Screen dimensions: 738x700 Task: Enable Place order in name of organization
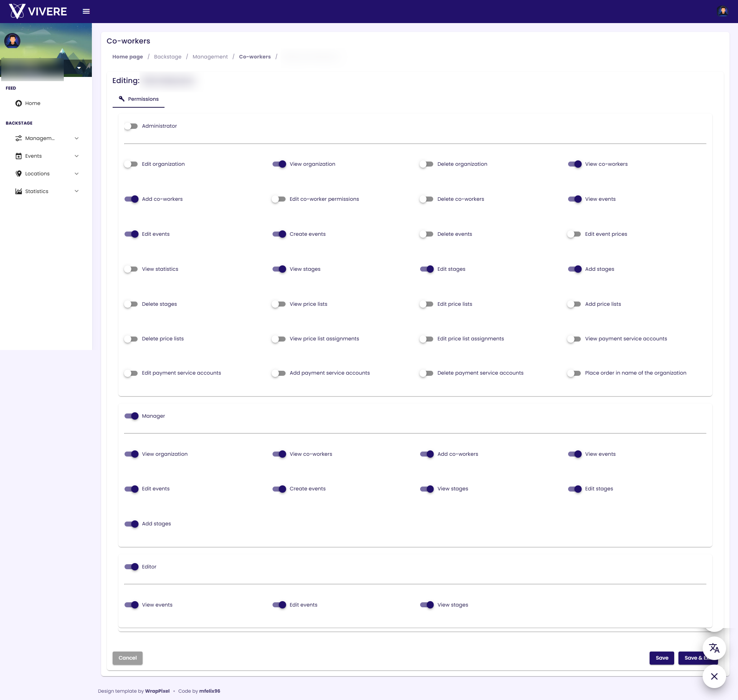(574, 373)
